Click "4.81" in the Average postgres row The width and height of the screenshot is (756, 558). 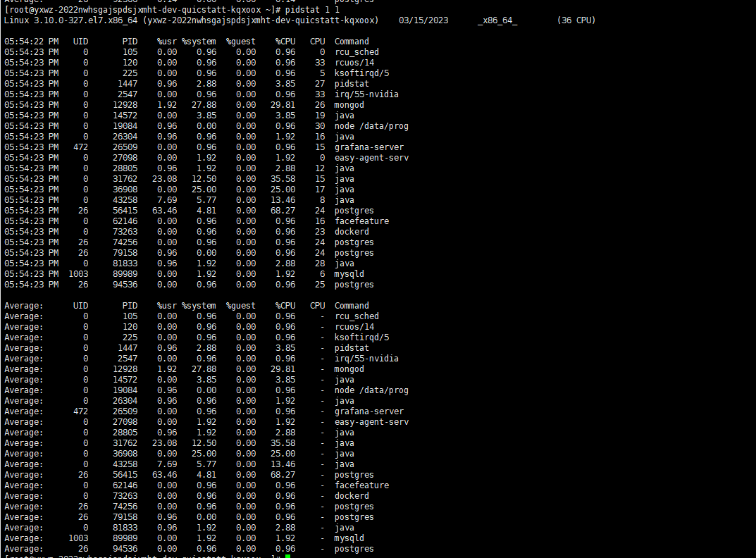(x=206, y=475)
